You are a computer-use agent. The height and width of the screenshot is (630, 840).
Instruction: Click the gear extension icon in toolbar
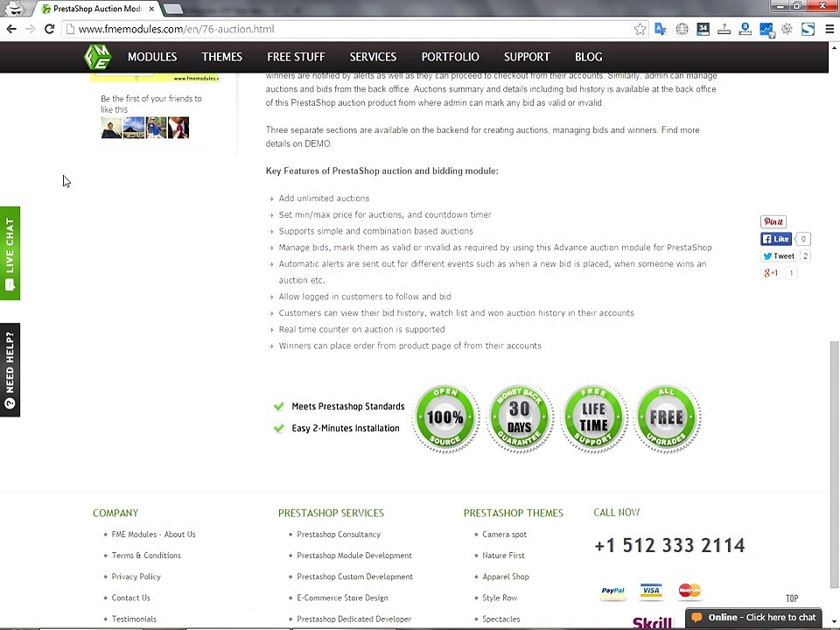pyautogui.click(x=787, y=29)
